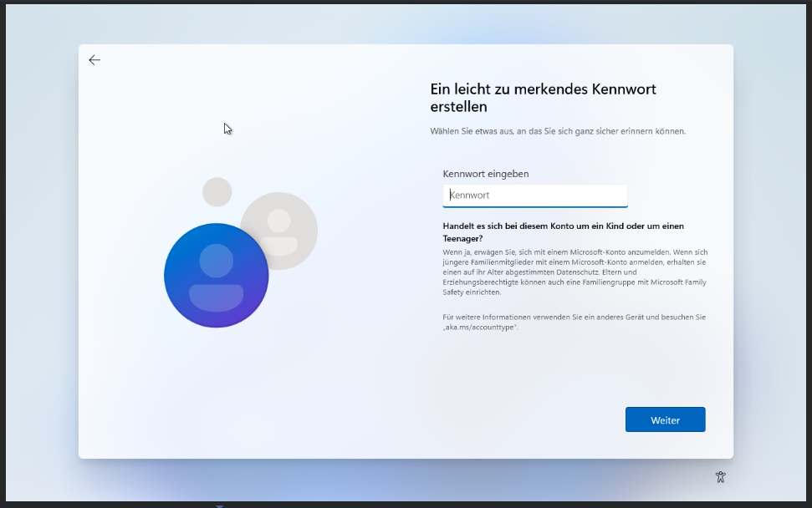The width and height of the screenshot is (812, 508).
Task: Click the paragraph starting "Wenn ja, erwägen Sie"
Action: pyautogui.click(x=575, y=272)
